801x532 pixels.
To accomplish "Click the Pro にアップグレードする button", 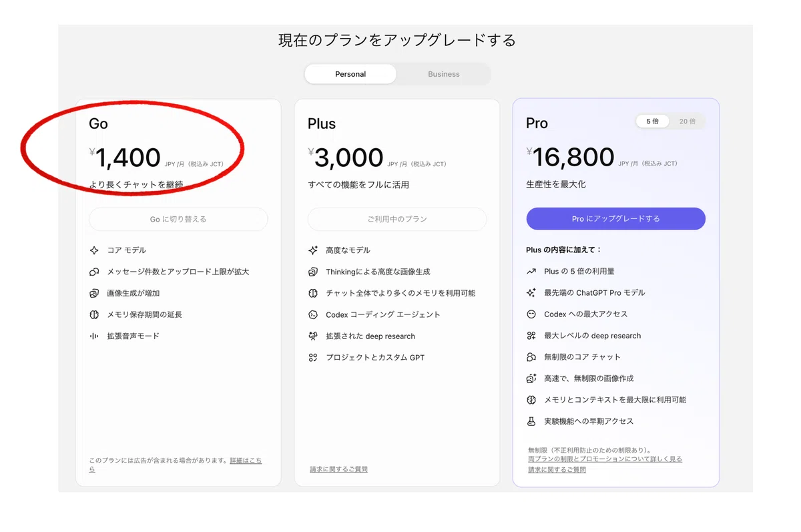I will [x=615, y=219].
